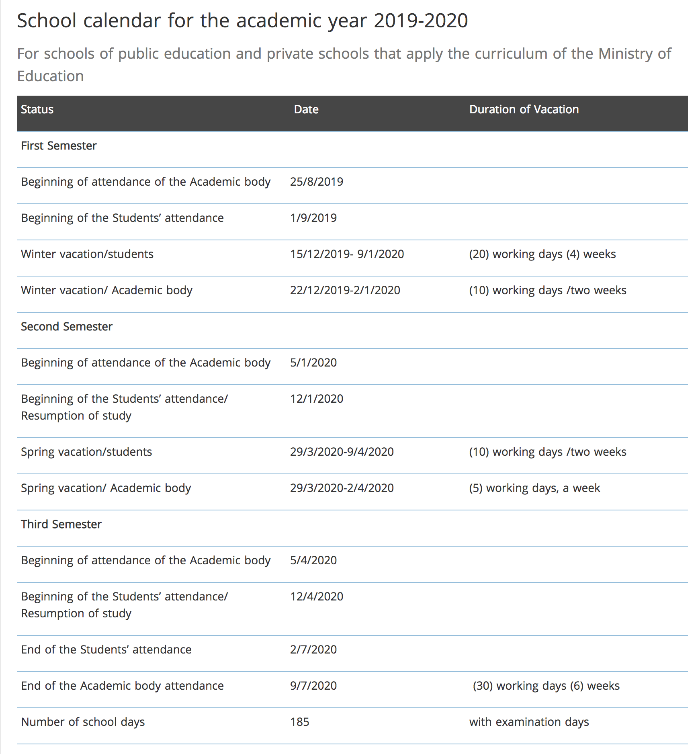This screenshot has height=754, width=700.
Task: Select Winter vacation/ Academic body label
Action: click(106, 290)
